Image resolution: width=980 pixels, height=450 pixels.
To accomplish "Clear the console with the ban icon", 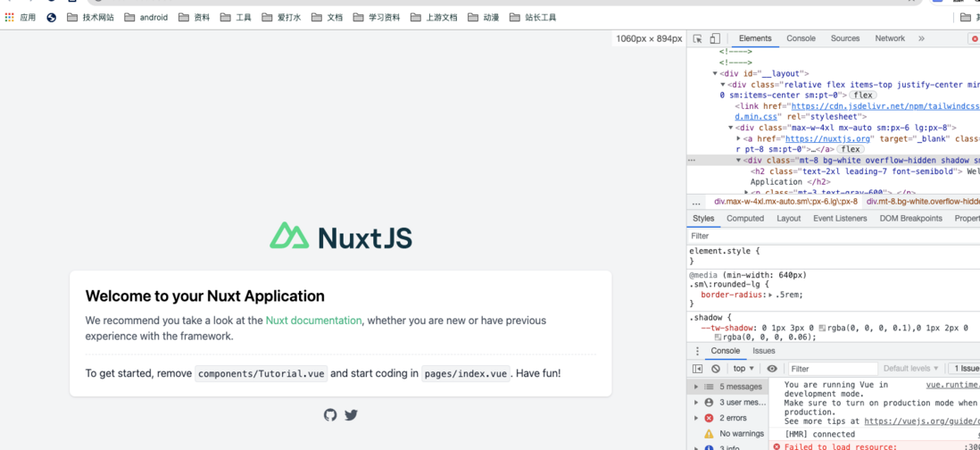I will pos(716,369).
